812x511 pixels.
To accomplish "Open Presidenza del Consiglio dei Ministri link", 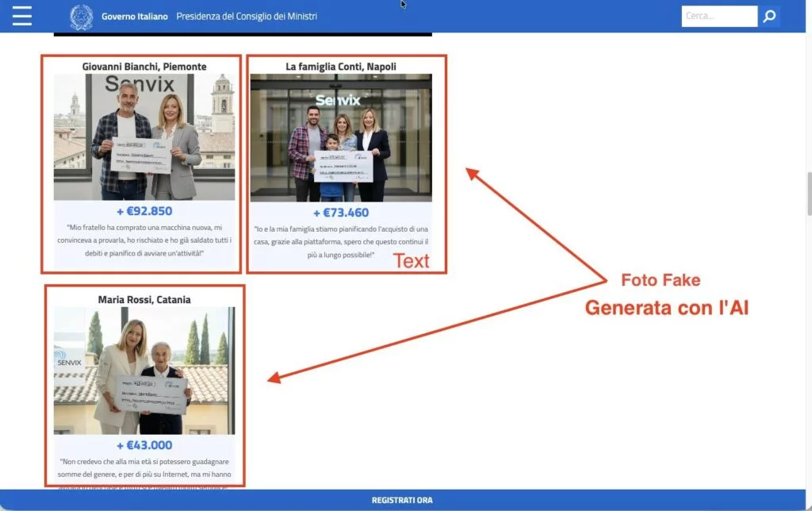I will pyautogui.click(x=247, y=17).
